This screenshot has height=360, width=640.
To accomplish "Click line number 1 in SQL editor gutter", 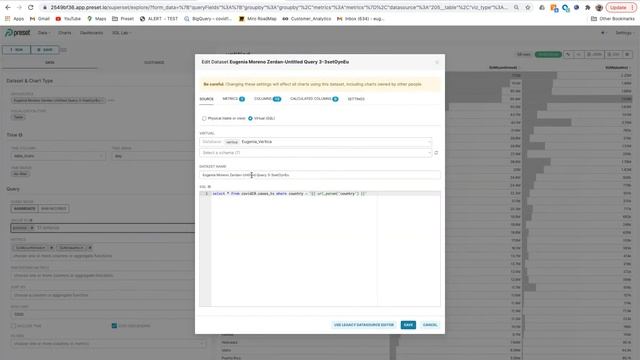I will coord(206,194).
